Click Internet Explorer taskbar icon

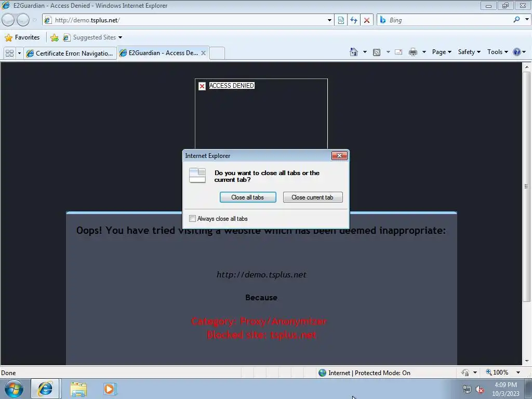(x=46, y=389)
